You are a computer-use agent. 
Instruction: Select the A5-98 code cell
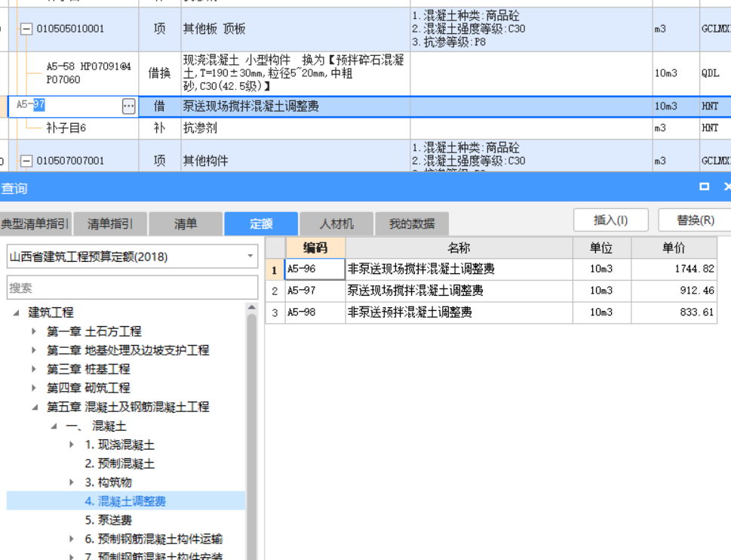point(315,312)
